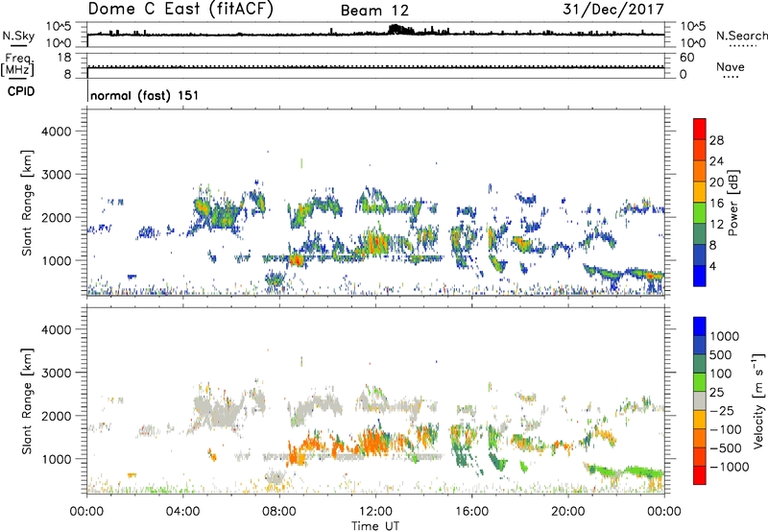Click the orange velocity cluster near 12:00
This screenshot has height=532, width=768.
(x=374, y=440)
